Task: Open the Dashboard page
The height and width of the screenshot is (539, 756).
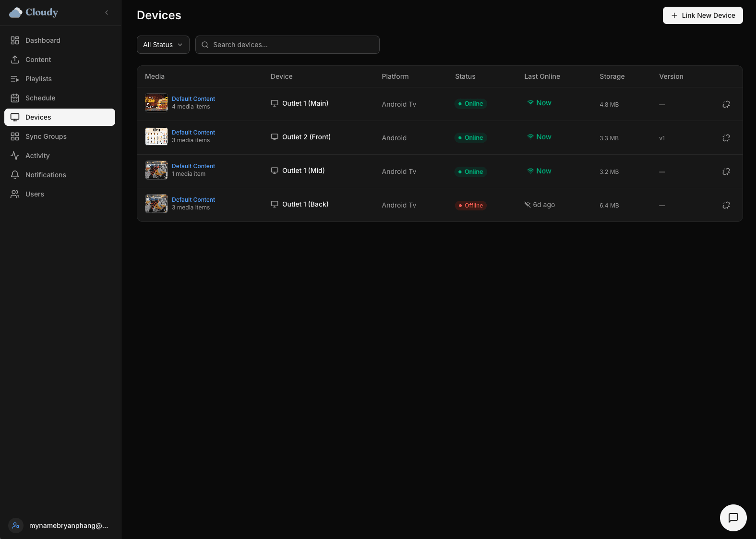Action: (x=60, y=40)
